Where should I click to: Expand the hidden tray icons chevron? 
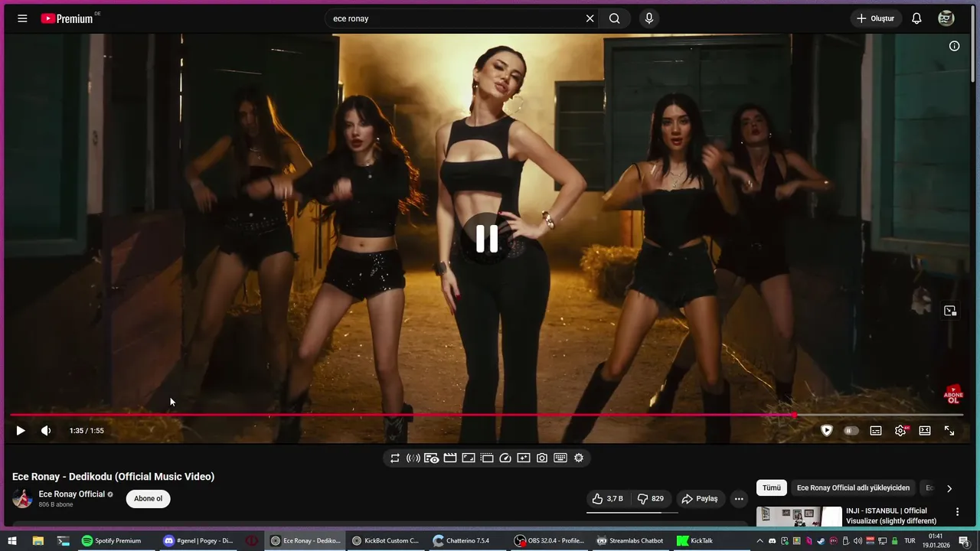pyautogui.click(x=759, y=540)
